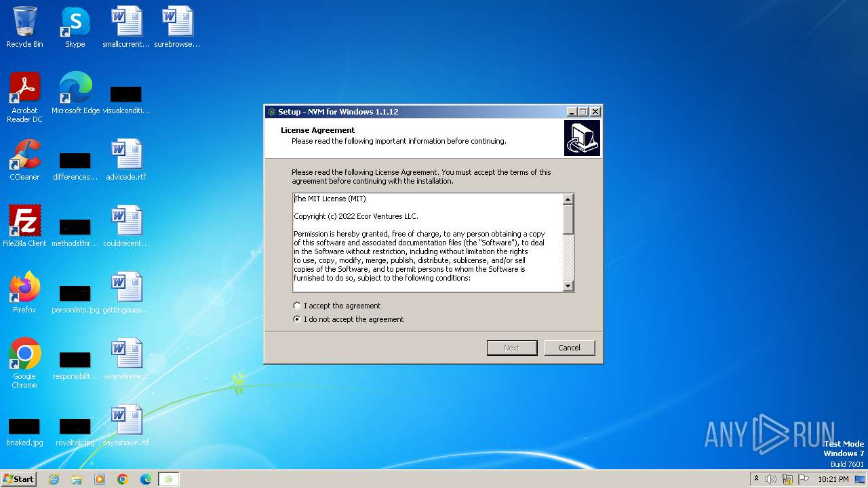Select personlists.jpg file icon
Screen dimensions: 868x488
tap(75, 298)
